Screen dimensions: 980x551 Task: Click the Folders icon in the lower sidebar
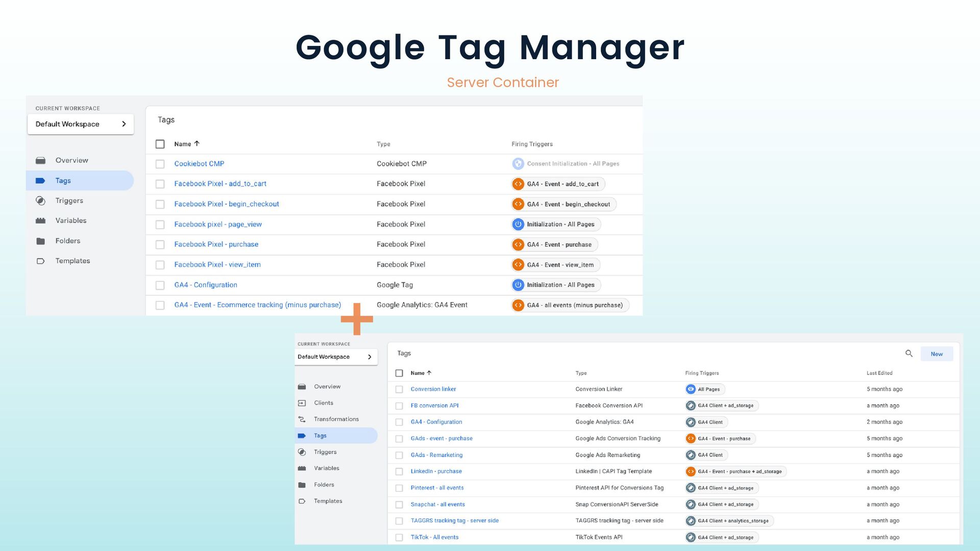click(x=302, y=485)
